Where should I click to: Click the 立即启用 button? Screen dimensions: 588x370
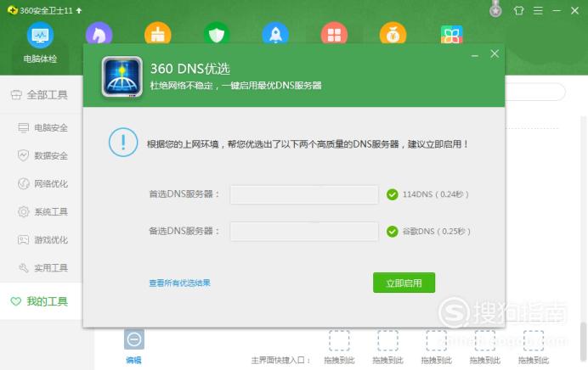click(x=404, y=283)
